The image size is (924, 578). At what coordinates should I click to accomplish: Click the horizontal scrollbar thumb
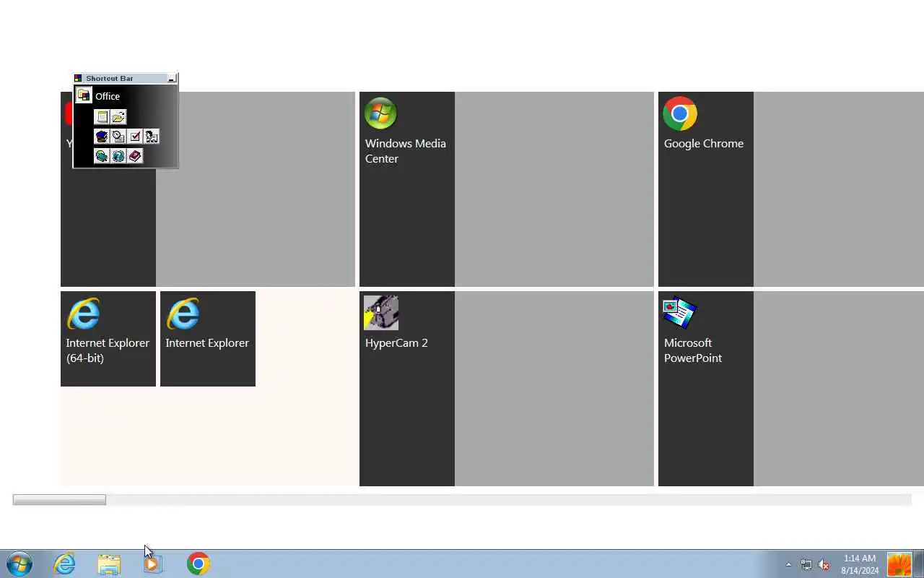point(59,500)
